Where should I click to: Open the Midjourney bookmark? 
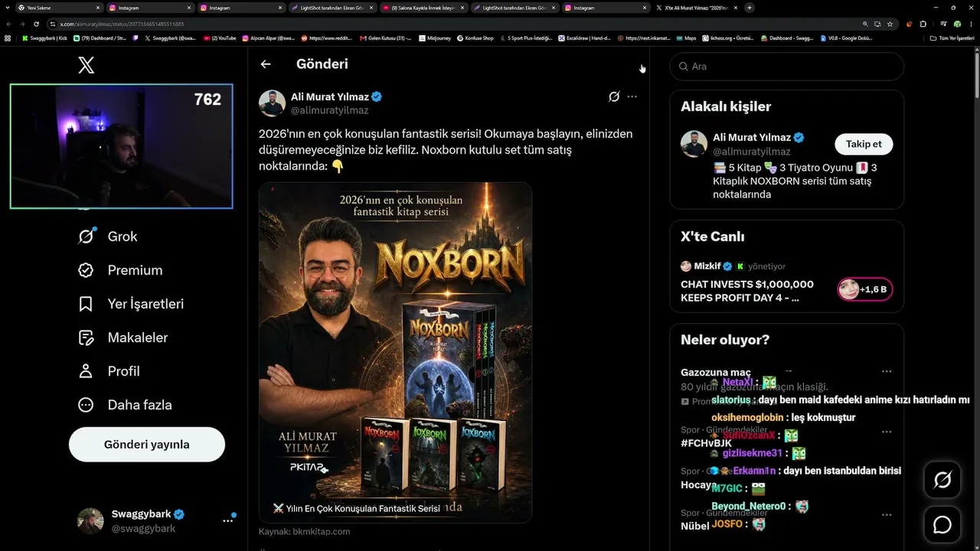tap(435, 37)
